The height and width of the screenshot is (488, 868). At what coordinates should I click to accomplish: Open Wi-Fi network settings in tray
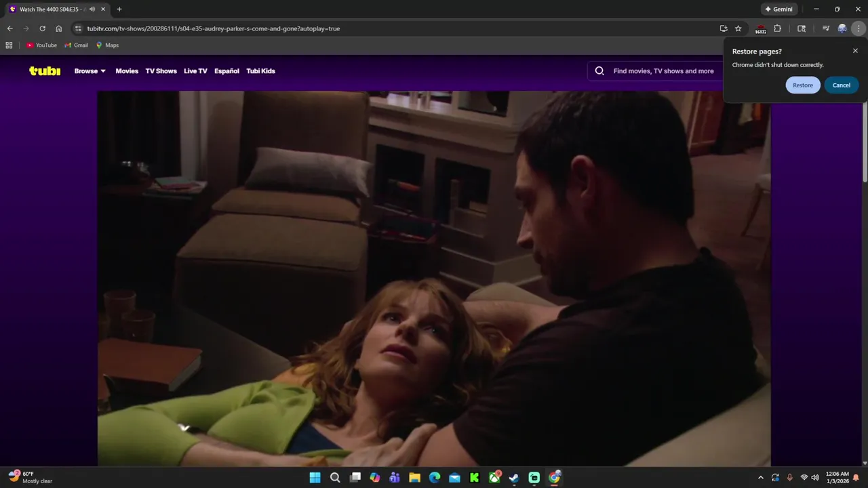tap(804, 478)
